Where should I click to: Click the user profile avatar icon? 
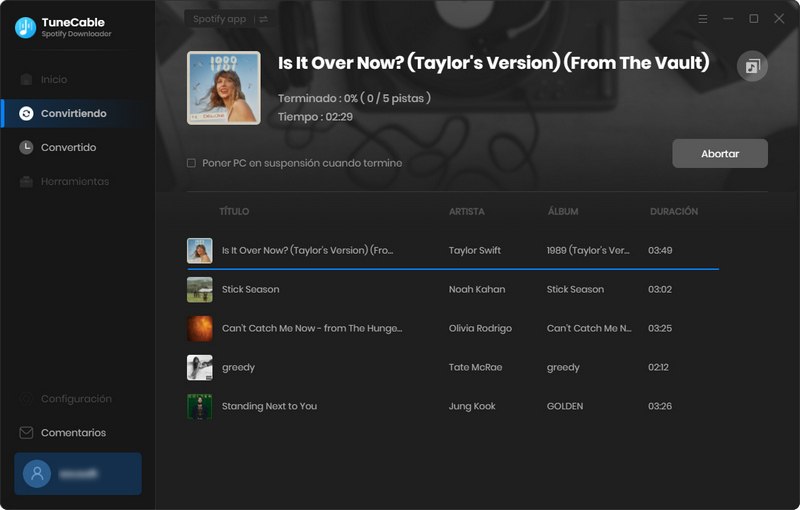(x=37, y=473)
